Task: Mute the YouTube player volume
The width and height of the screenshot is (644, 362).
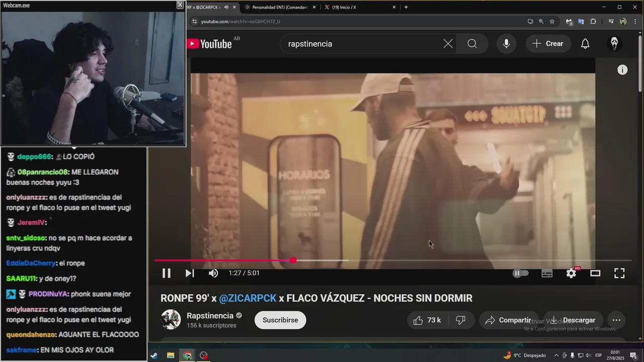Action: coord(213,273)
